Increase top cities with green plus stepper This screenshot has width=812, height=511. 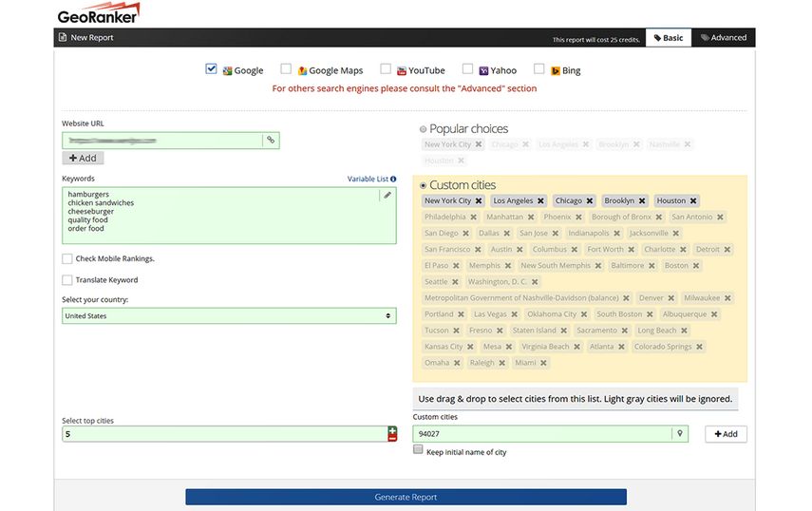pos(392,430)
